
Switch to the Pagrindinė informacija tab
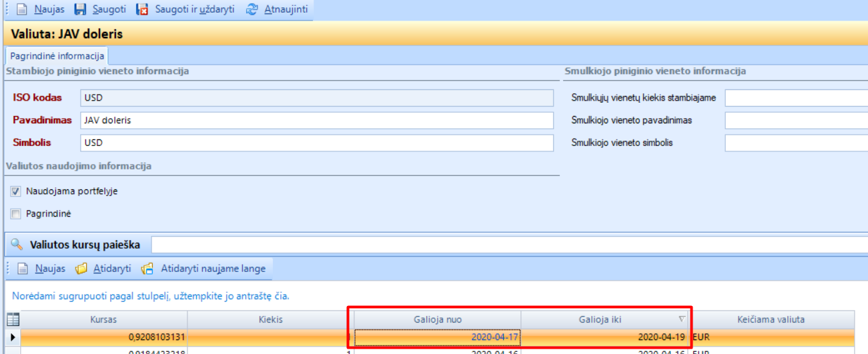point(57,56)
